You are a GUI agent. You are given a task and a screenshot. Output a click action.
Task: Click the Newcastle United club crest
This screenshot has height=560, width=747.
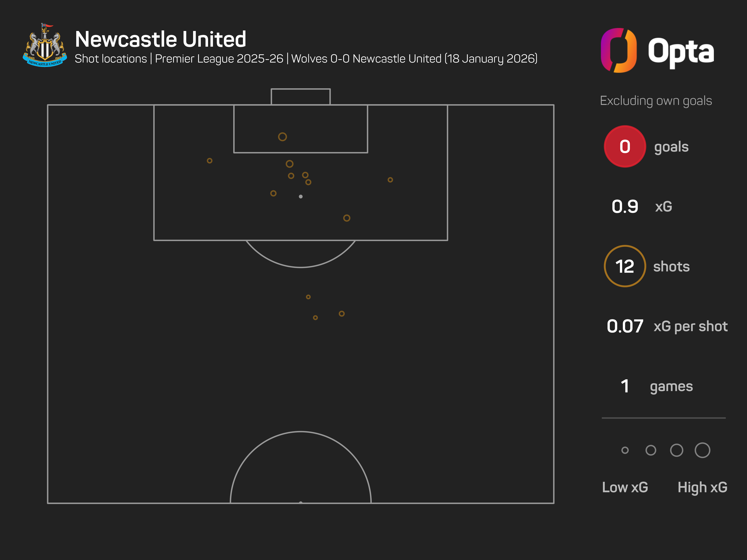coord(45,46)
